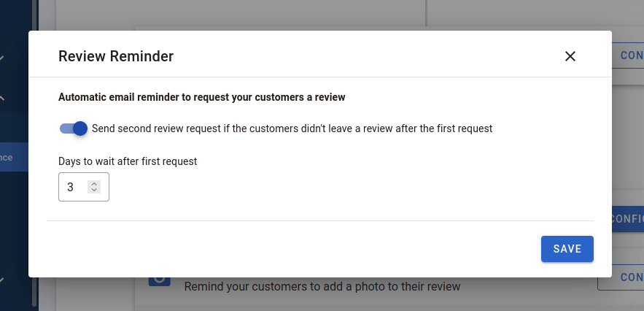The height and width of the screenshot is (311, 644).
Task: Decrease days using the down stepper arrow
Action: pos(94,190)
